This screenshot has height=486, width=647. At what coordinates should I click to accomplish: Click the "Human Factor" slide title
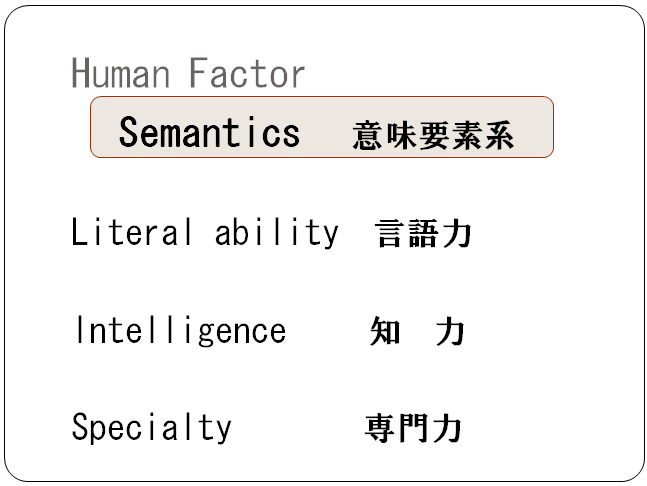tap(188, 74)
